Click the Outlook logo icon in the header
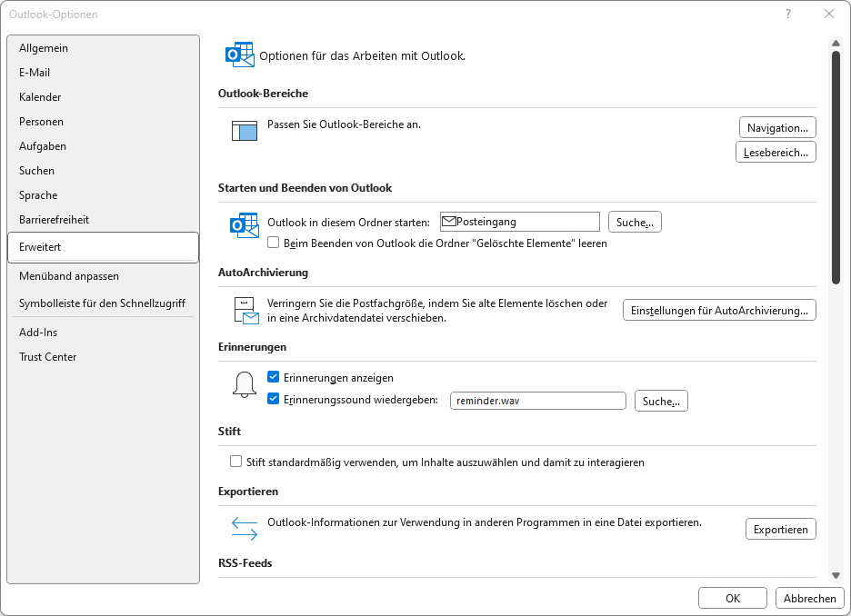 [240, 55]
